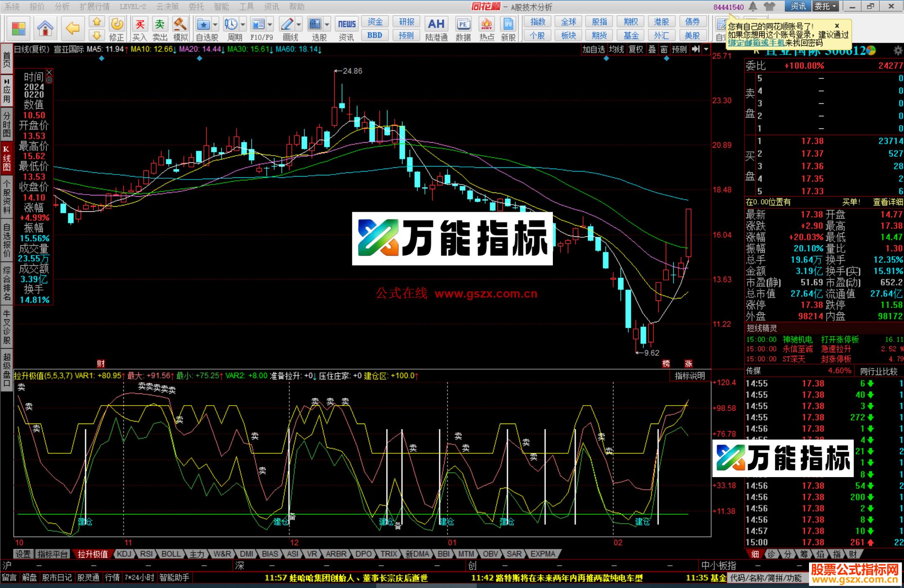The width and height of the screenshot is (904, 588).
Task: Switch to the KDJ indicator tab
Action: (124, 554)
